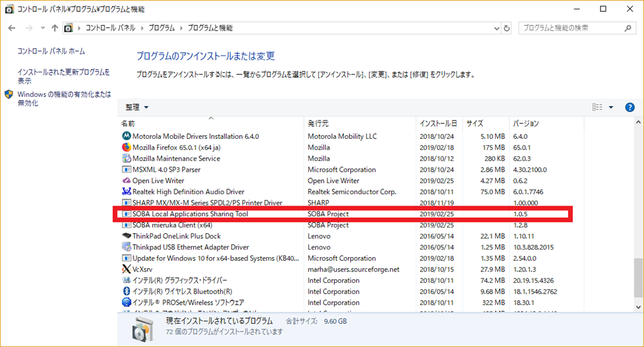Open インストールされた更新プログラムを表示 link

64,77
